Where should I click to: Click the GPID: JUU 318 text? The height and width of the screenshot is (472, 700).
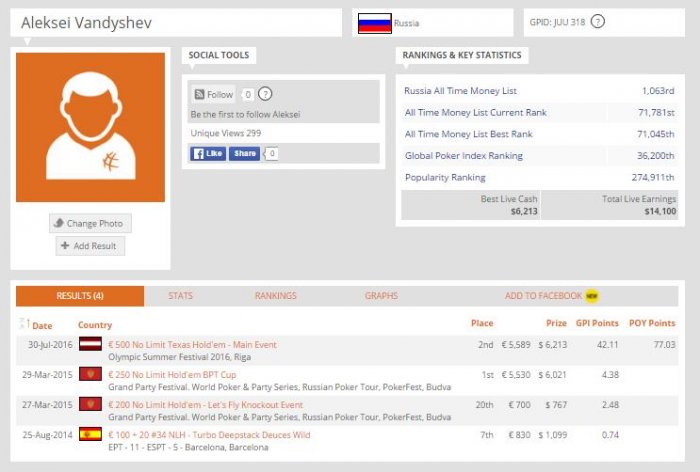pyautogui.click(x=557, y=22)
